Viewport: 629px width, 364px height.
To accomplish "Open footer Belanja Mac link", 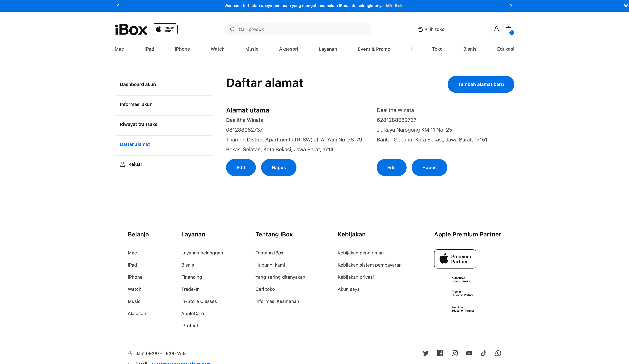I will (x=132, y=253).
